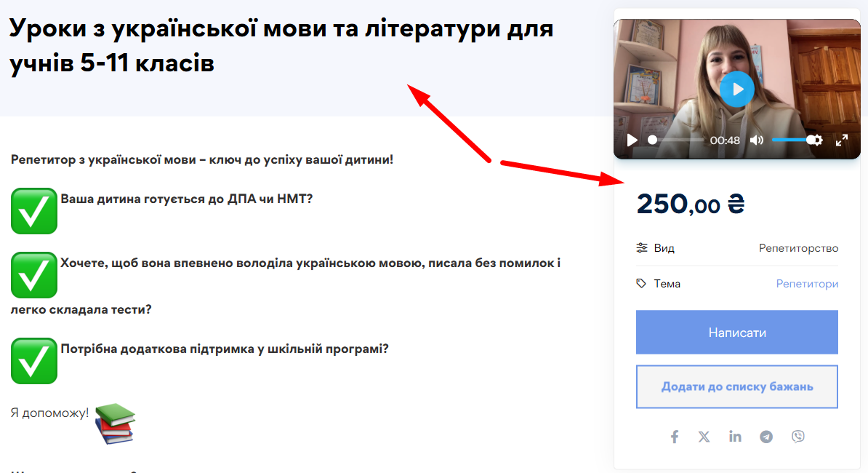
Task: Click the tag icon beside Тема
Action: [x=641, y=284]
